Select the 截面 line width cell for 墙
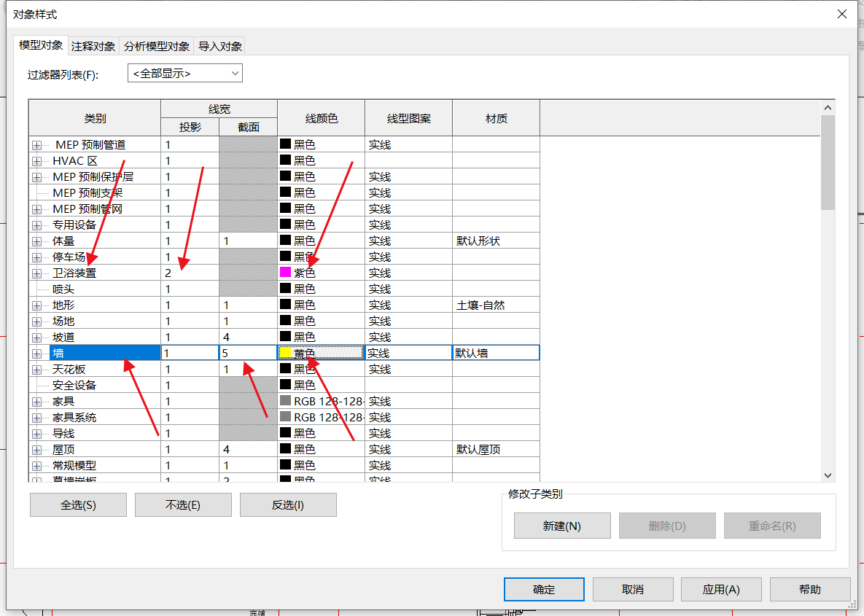This screenshot has height=616, width=864. (248, 353)
